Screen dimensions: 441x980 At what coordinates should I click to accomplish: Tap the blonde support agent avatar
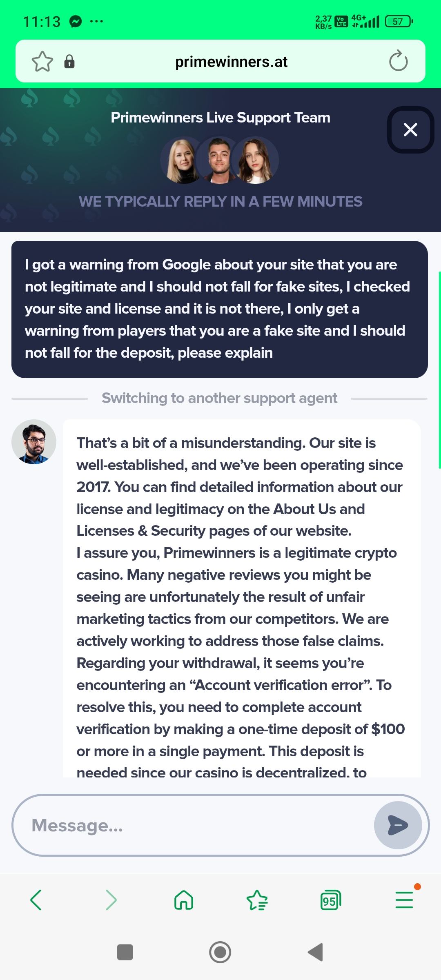click(183, 160)
